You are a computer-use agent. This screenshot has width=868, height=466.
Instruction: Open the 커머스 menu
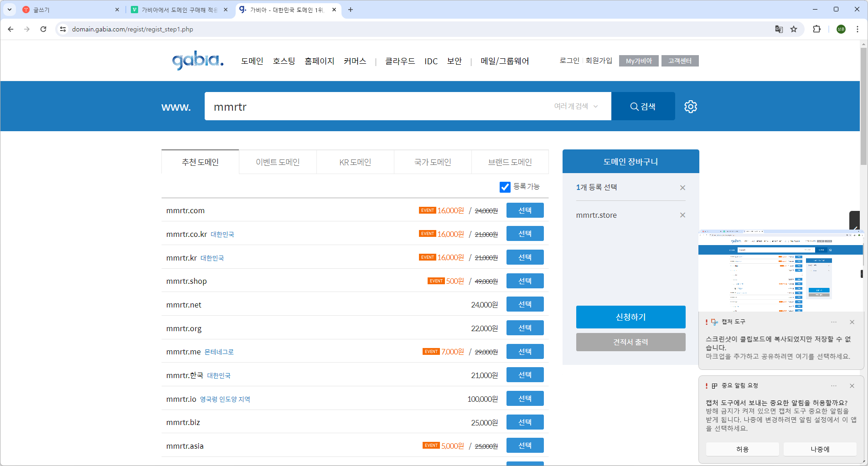coord(355,61)
